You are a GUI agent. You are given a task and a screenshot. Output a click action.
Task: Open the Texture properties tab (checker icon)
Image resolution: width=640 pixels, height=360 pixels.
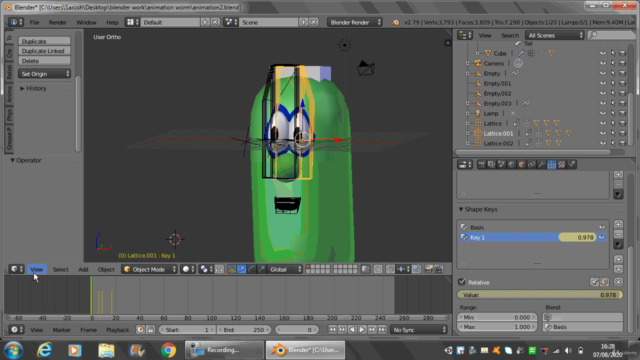(x=562, y=164)
